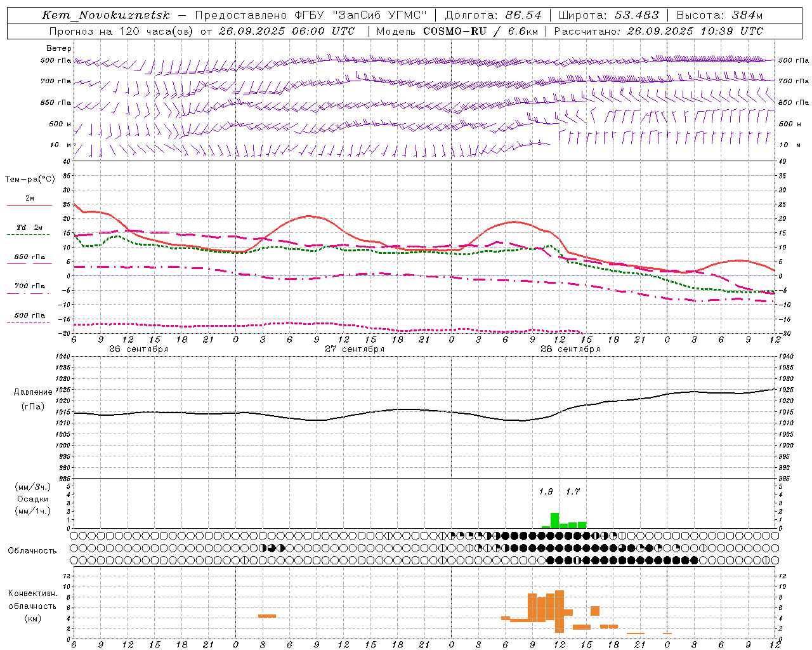Select the Предоставлено ФГБУ "ЗапСиб УГМС" text

[x=310, y=15]
